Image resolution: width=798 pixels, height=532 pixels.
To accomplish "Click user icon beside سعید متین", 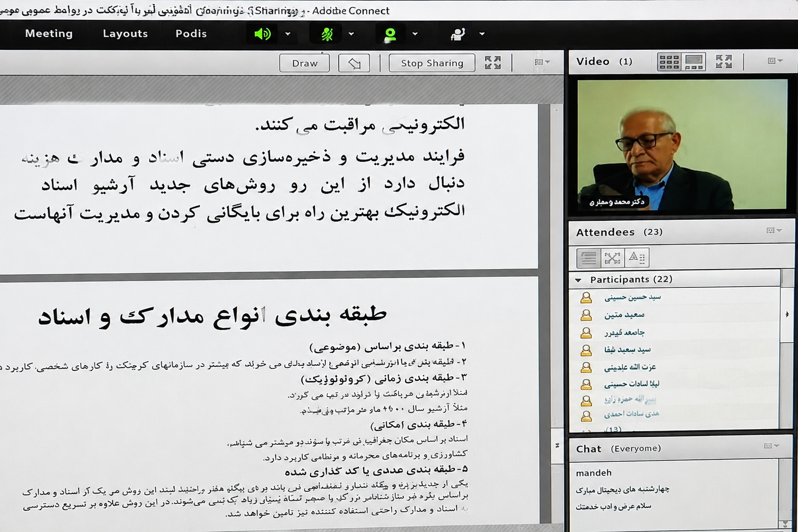I will click(x=586, y=315).
